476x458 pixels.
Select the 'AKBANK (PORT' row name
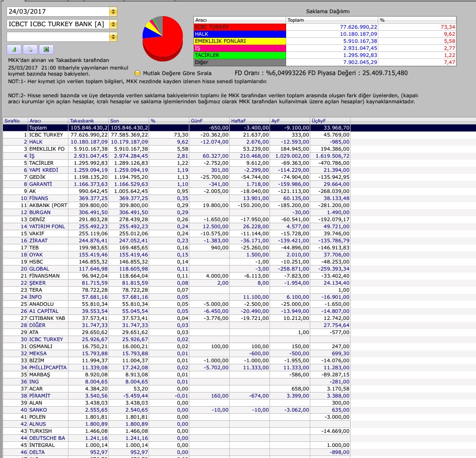(48, 205)
